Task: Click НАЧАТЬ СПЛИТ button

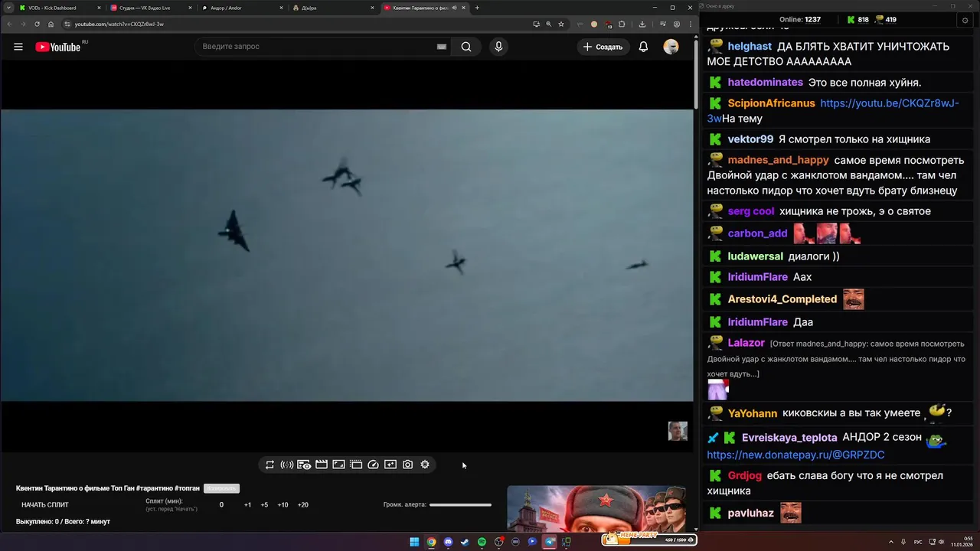Action: click(45, 505)
